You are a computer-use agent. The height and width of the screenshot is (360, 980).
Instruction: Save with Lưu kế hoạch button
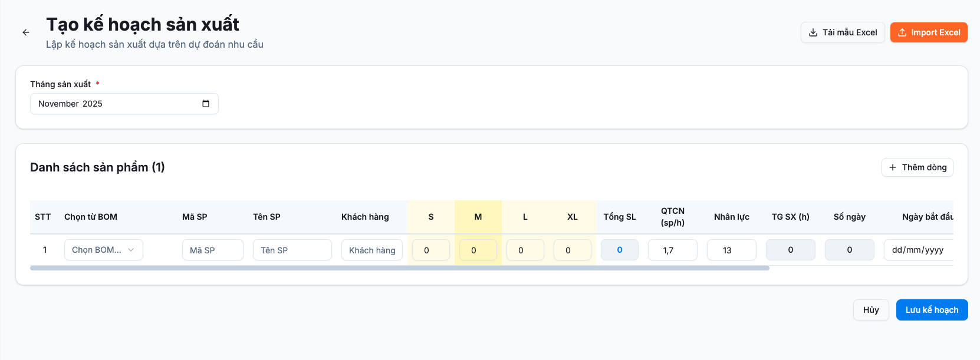(x=932, y=310)
